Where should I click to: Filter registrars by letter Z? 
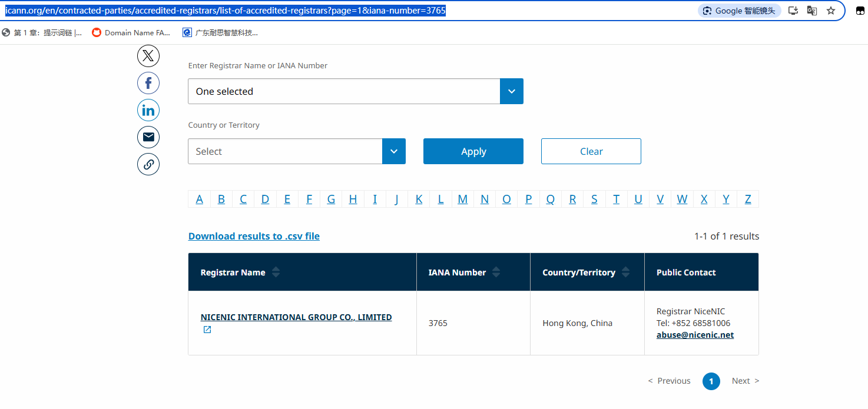pos(748,199)
